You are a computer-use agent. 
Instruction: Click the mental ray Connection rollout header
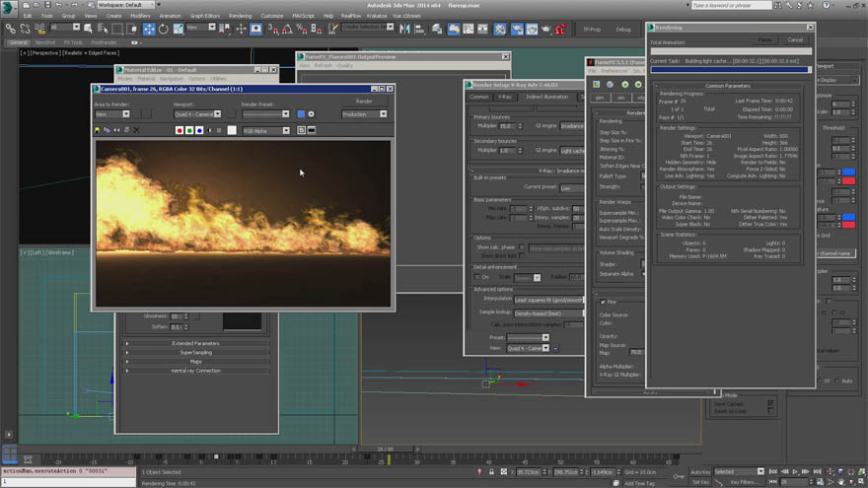196,371
